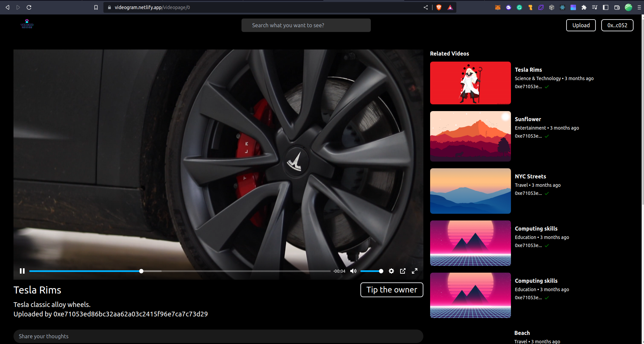Viewport: 644px width, 344px height.
Task: Click the NYC Streets video title
Action: coord(530,176)
